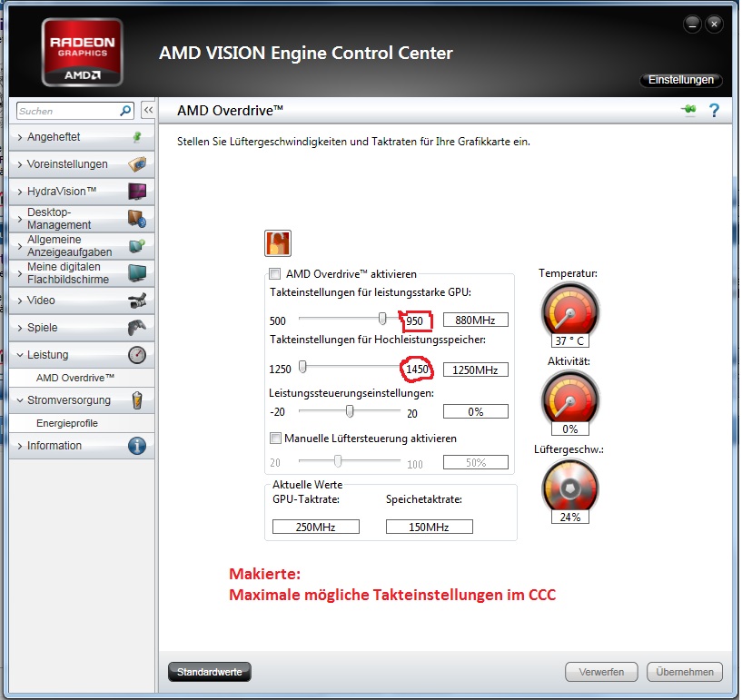This screenshot has height=700, width=742.
Task: Expand the Desktop-Management section
Action: (20, 219)
